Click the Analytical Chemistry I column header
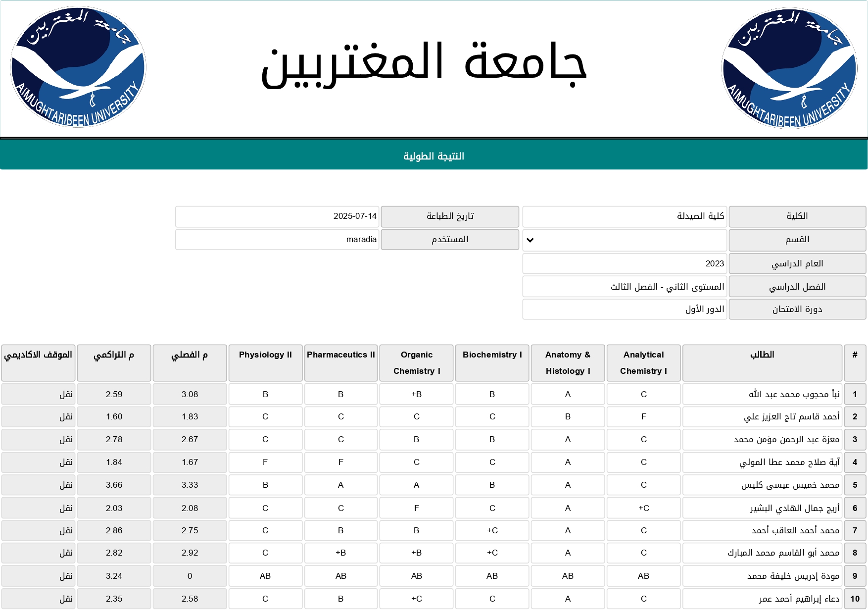The height and width of the screenshot is (614, 868). tap(643, 363)
